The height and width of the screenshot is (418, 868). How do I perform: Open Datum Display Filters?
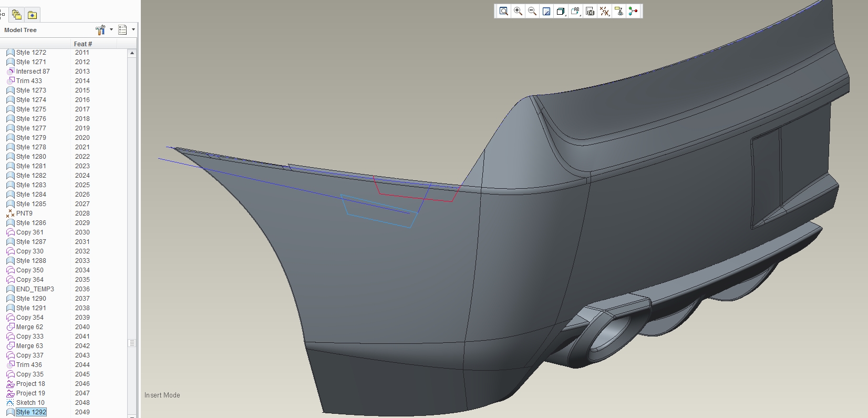pos(605,11)
